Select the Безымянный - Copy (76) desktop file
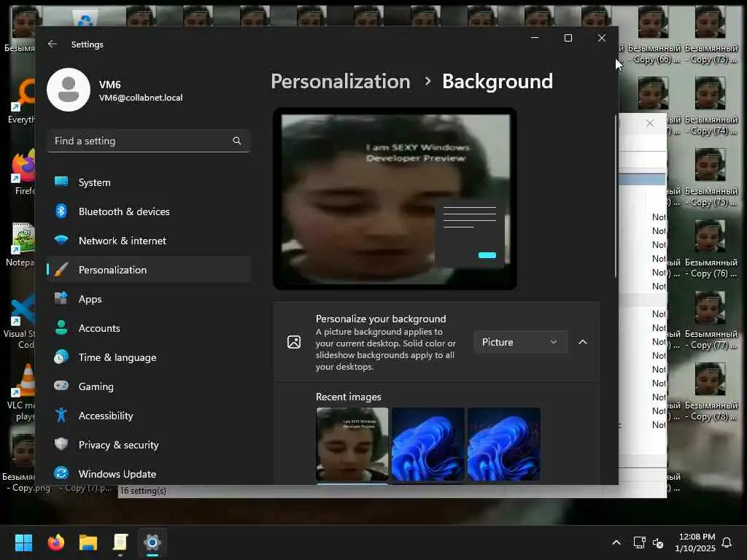 point(711,249)
